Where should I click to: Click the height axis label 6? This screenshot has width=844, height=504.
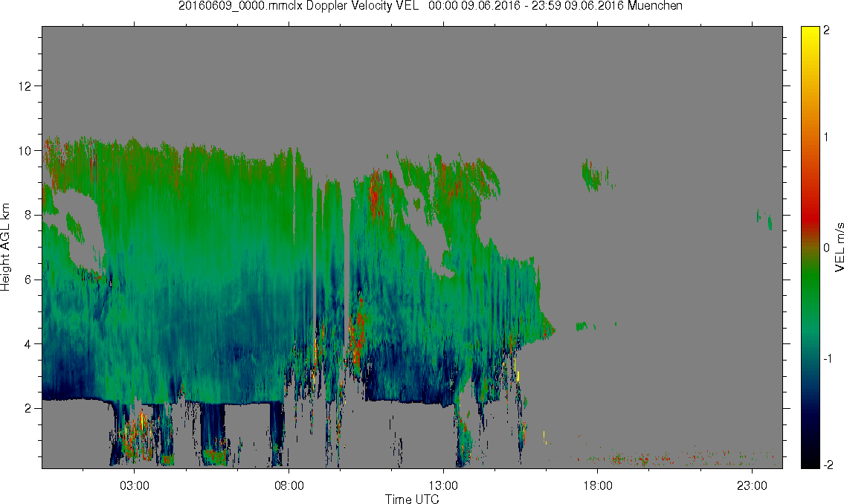pyautogui.click(x=28, y=280)
